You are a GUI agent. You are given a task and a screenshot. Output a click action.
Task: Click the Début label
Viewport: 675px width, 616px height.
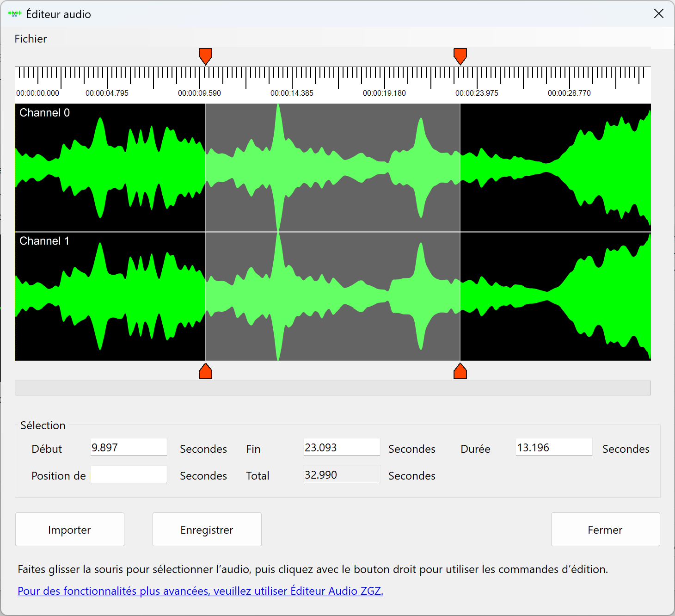(47, 449)
